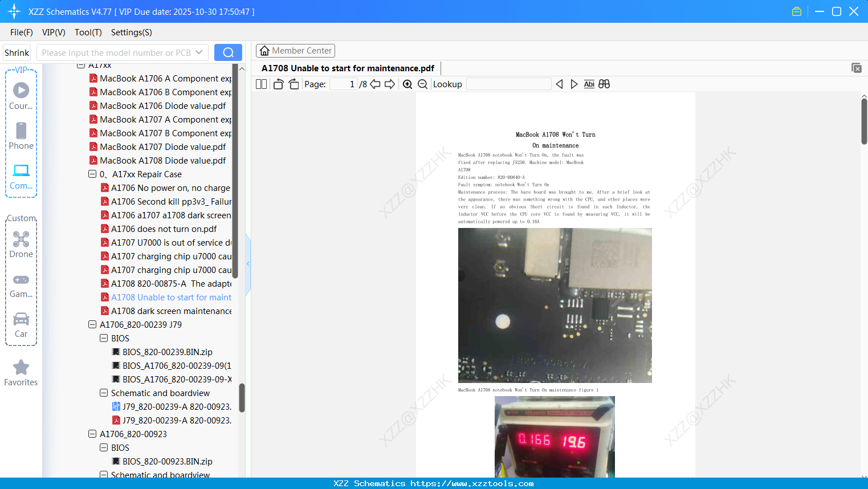This screenshot has width=868, height=489.
Task: Open the Courses category in the VIP sidebar
Action: [21, 96]
